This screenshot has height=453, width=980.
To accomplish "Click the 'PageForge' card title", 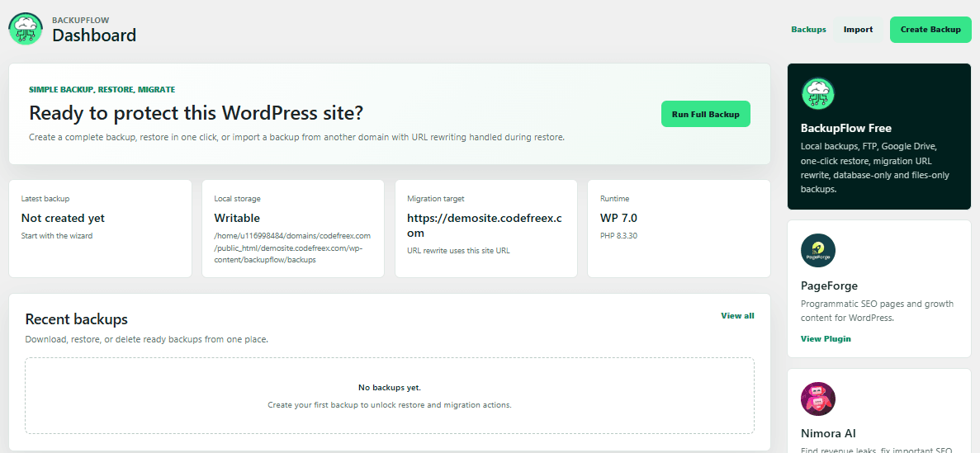I will [x=829, y=286].
